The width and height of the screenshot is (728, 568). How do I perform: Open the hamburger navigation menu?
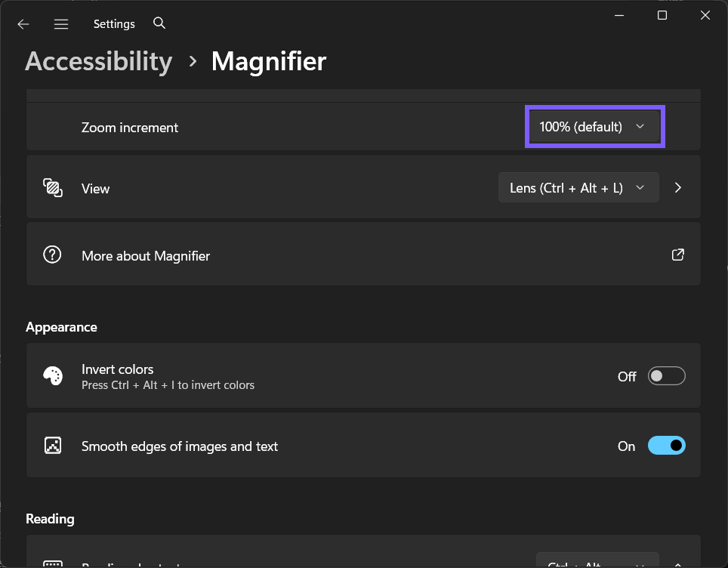click(x=61, y=24)
